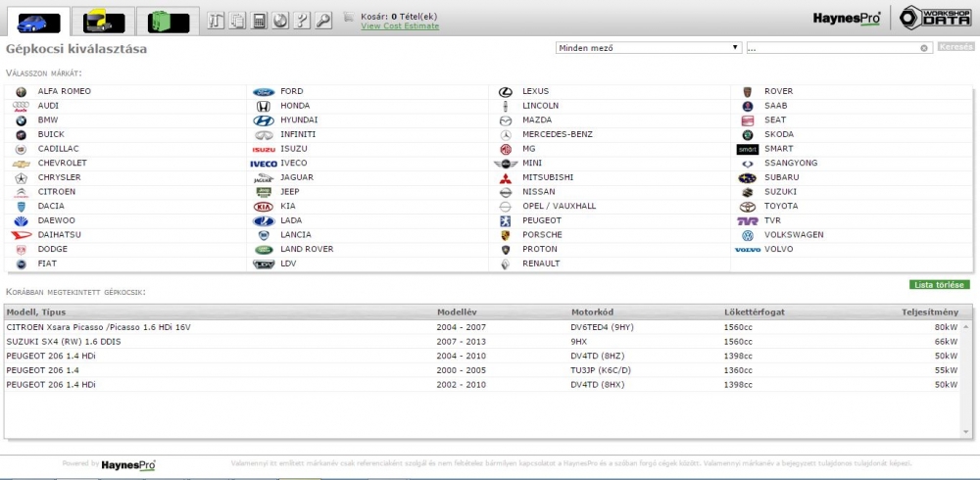Select the PEUGEOT 206 1.4 2000 - 2005 row
The width and height of the screenshot is (980, 480).
[482, 370]
